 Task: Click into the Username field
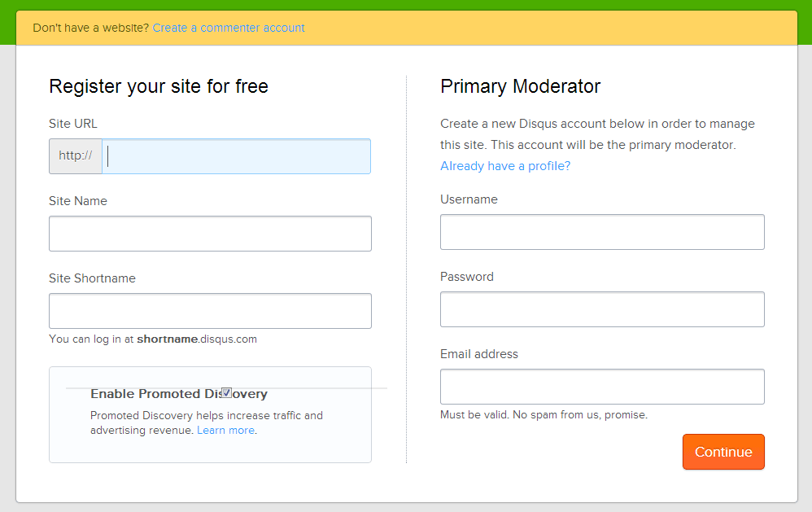[x=602, y=232]
